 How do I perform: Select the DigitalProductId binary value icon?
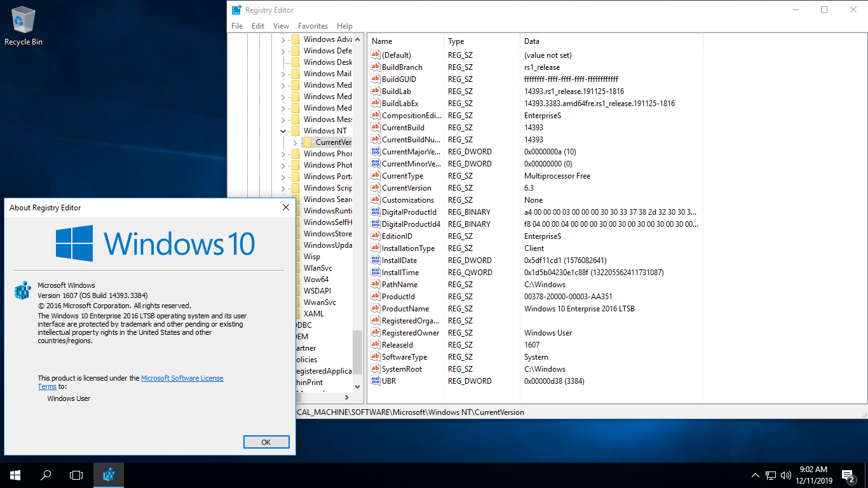[x=375, y=212]
